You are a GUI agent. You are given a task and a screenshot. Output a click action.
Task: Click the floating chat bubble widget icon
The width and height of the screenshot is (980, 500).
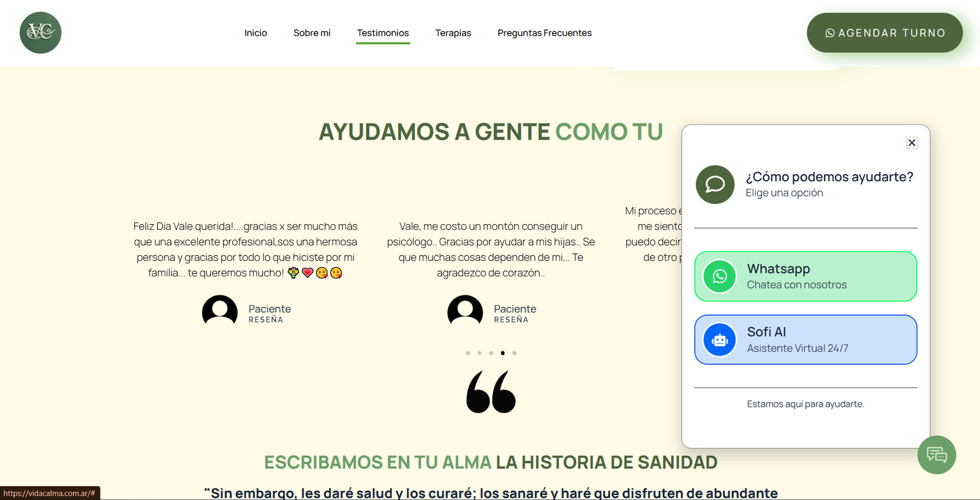click(x=937, y=455)
